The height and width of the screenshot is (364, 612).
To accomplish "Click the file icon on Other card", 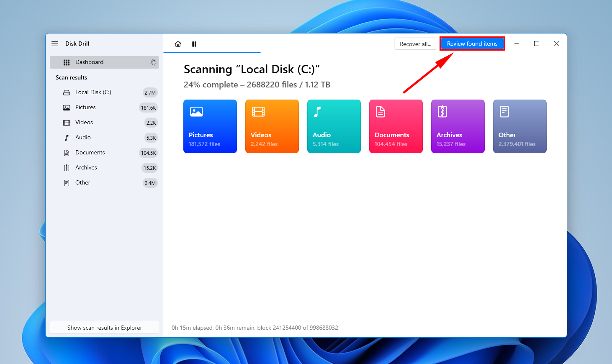I will 504,112.
